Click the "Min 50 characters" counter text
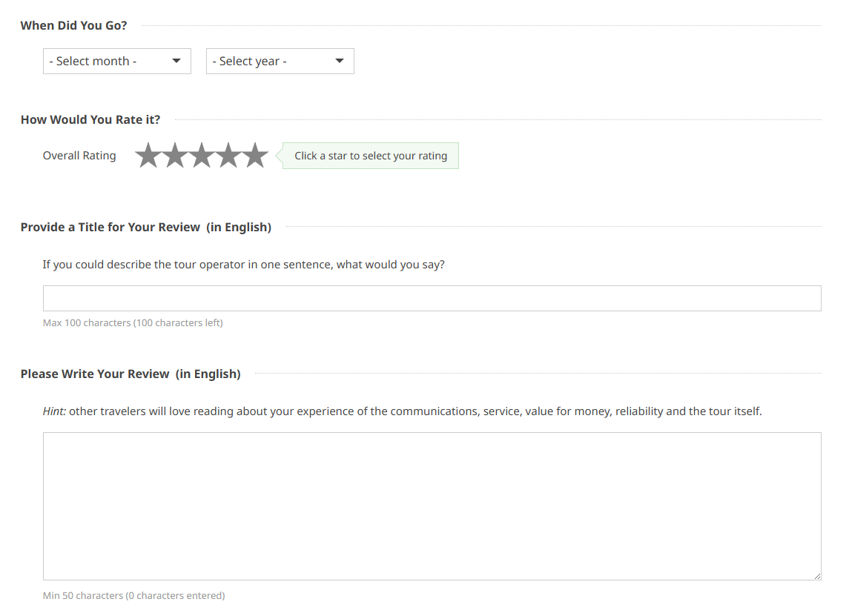Screen dimensions: 849x616 click(133, 596)
